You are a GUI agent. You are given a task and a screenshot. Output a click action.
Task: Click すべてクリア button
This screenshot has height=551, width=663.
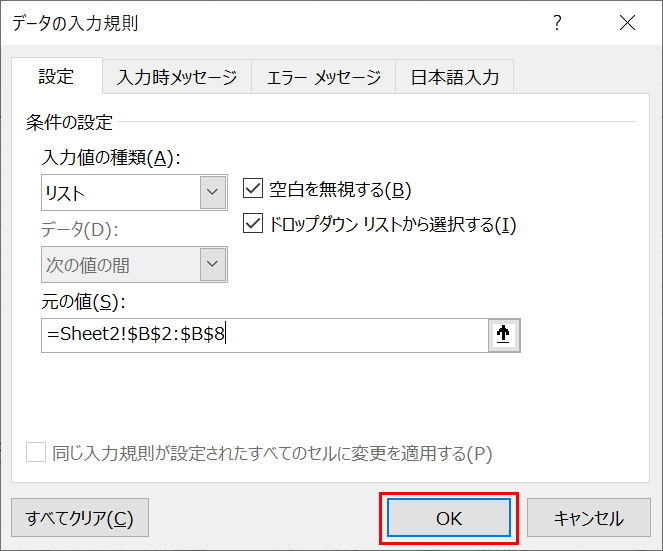click(80, 518)
